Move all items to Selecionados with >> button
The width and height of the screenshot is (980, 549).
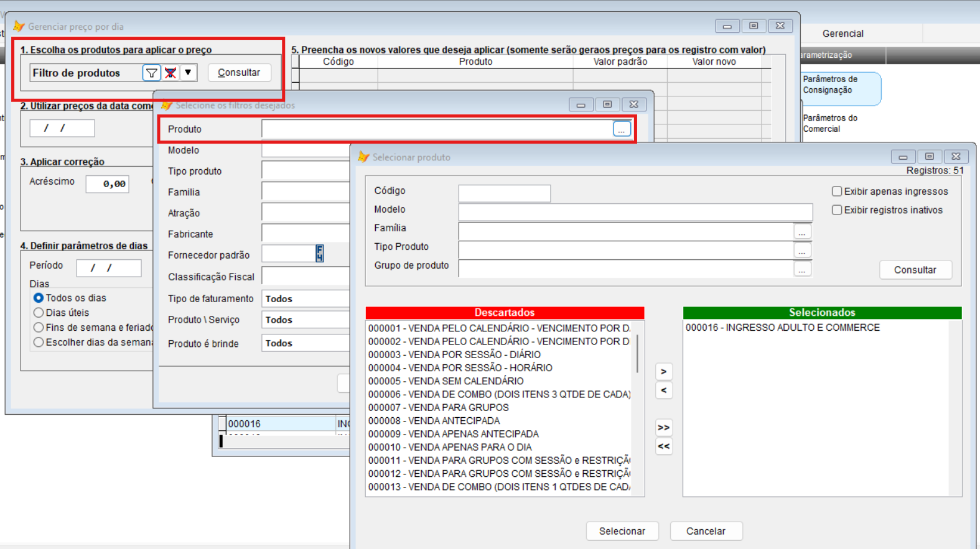(x=663, y=428)
